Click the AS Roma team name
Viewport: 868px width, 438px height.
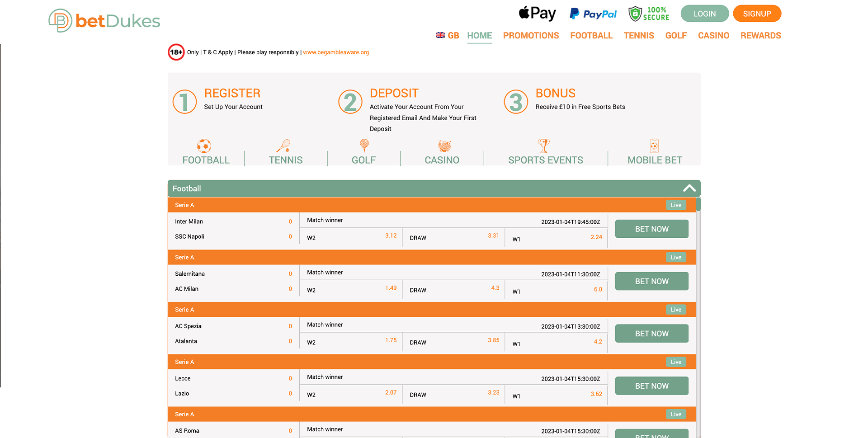187,431
